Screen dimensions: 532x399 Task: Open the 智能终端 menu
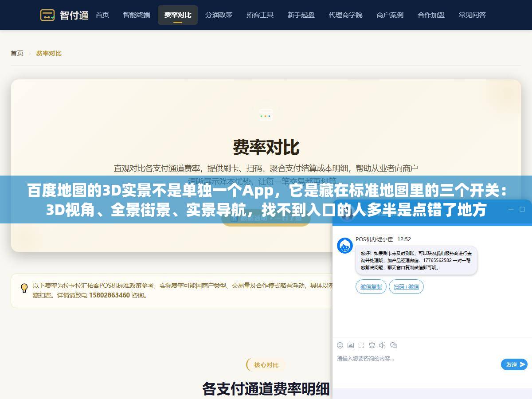tap(137, 15)
